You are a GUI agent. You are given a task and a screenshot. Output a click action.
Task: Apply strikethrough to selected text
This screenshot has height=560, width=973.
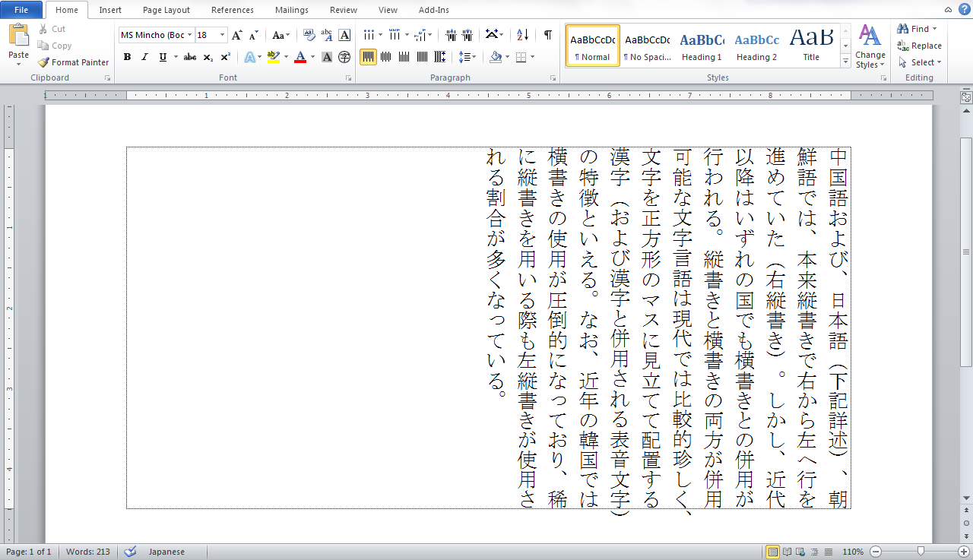point(190,57)
